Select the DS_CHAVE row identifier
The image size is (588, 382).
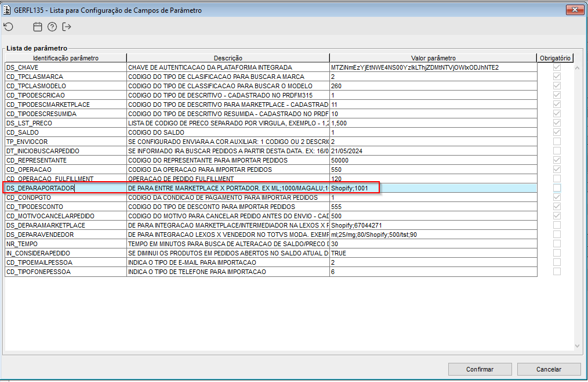tap(66, 67)
